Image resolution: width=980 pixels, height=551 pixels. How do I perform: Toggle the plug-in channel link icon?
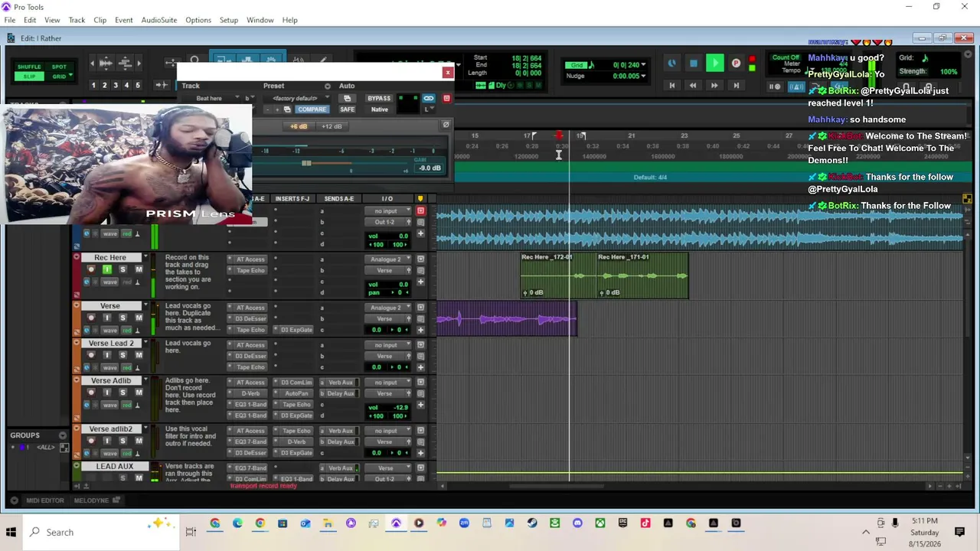click(x=428, y=99)
